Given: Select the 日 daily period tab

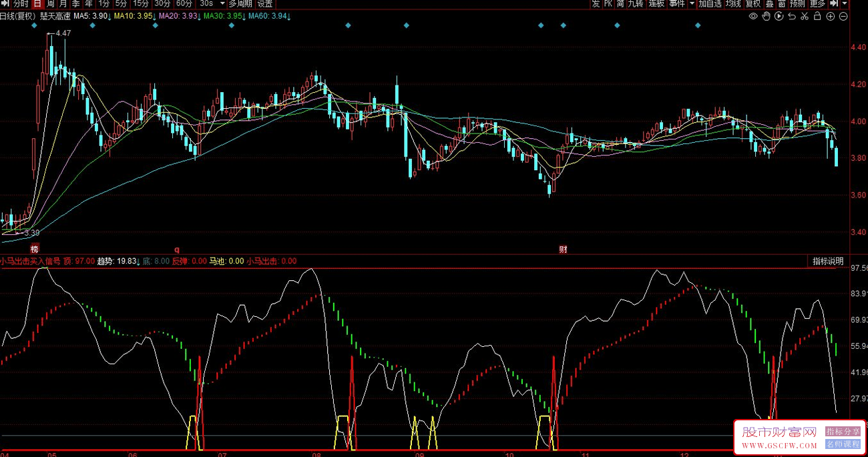Looking at the screenshot, I should pyautogui.click(x=37, y=3).
